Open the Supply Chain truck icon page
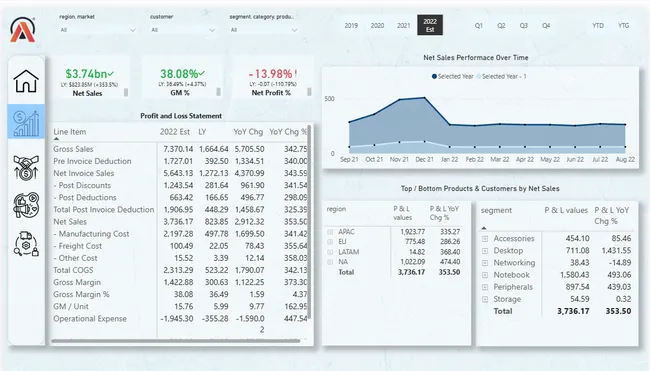The width and height of the screenshot is (650, 371). (26, 244)
